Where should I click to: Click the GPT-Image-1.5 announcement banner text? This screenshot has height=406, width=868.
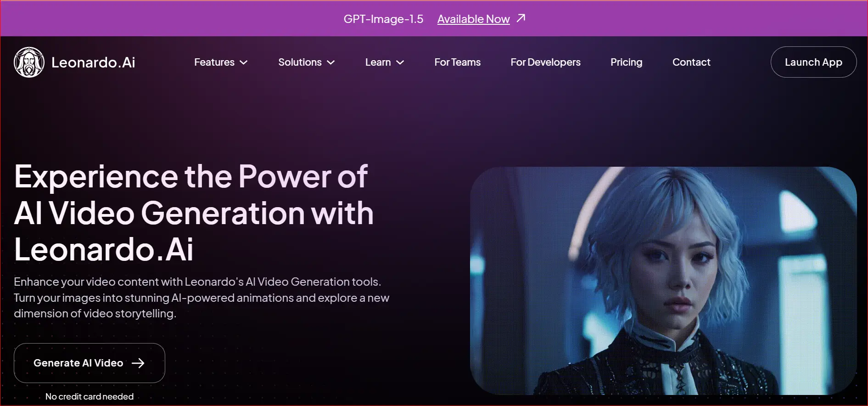click(383, 19)
